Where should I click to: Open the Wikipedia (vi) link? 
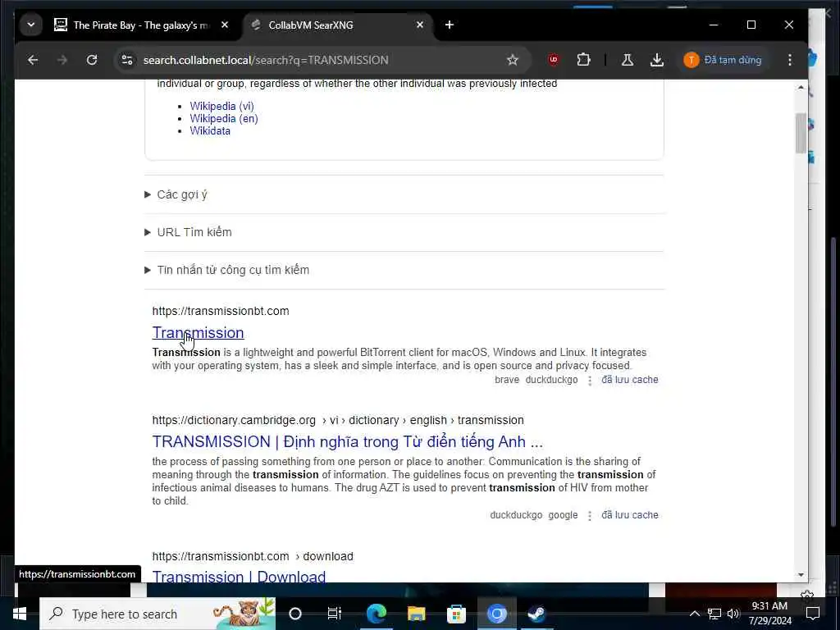[x=221, y=106]
